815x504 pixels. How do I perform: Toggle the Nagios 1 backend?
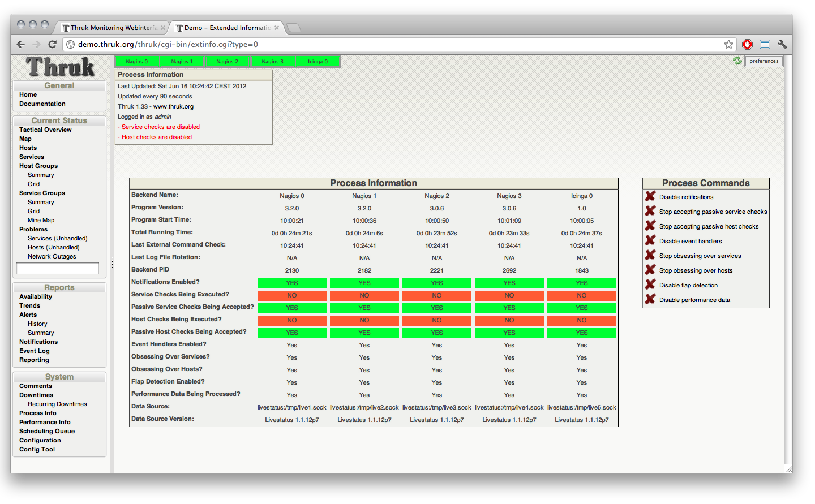pos(182,62)
